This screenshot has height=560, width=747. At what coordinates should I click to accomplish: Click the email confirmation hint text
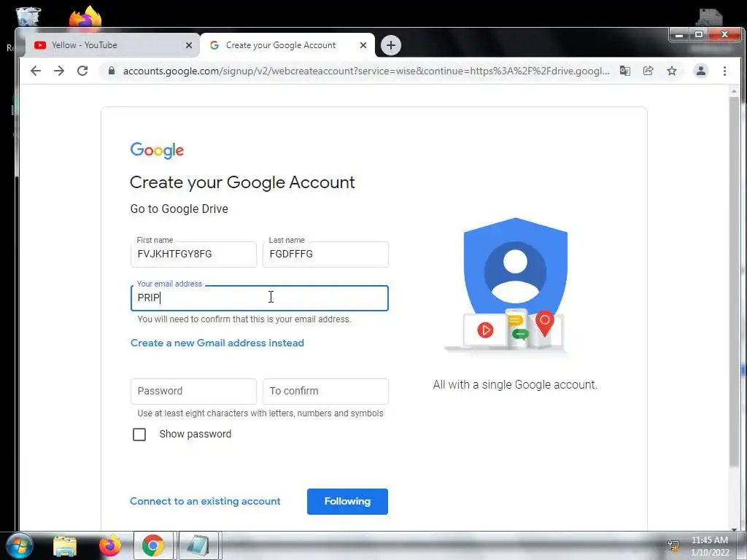(244, 319)
